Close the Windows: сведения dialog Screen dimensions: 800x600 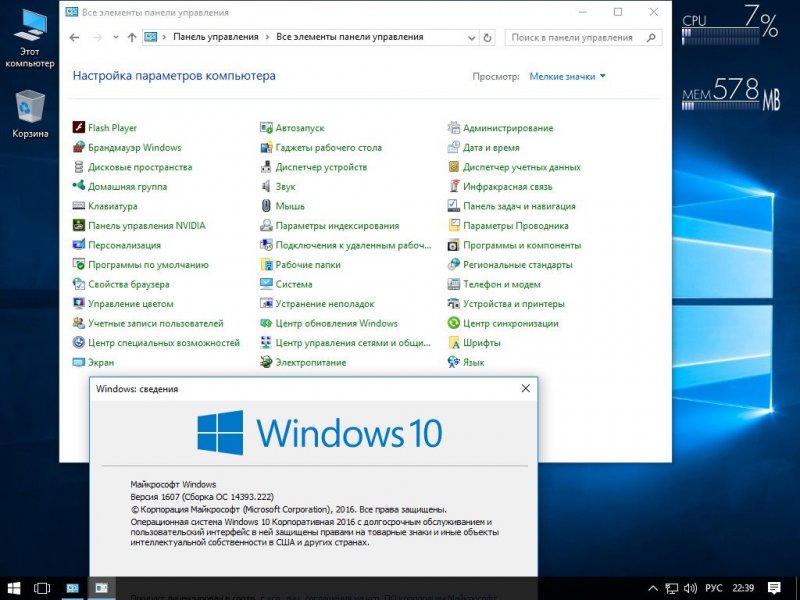tap(526, 388)
